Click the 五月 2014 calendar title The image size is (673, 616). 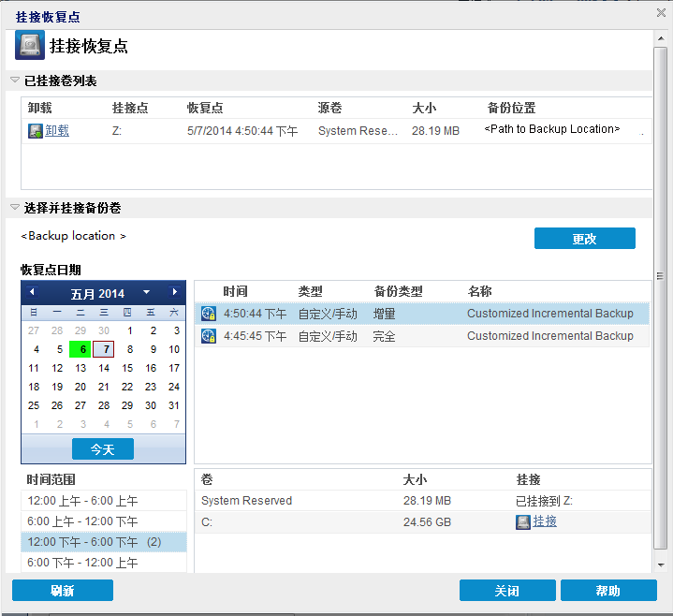click(x=97, y=294)
